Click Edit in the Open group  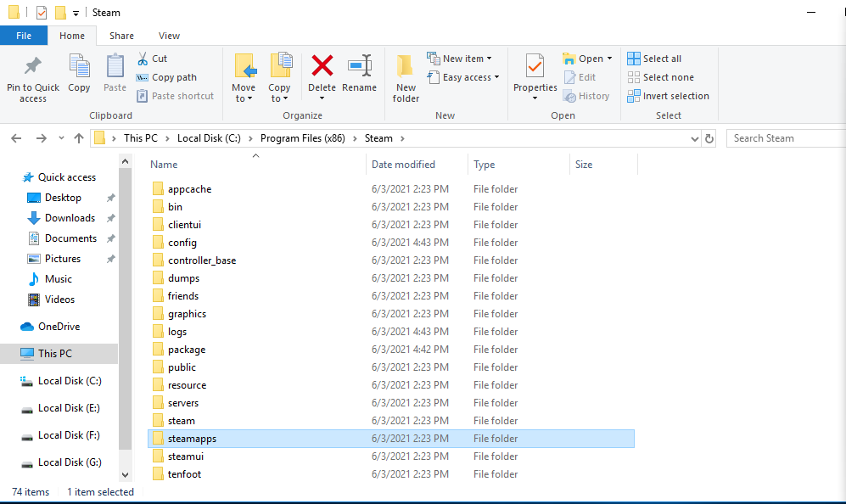[580, 77]
